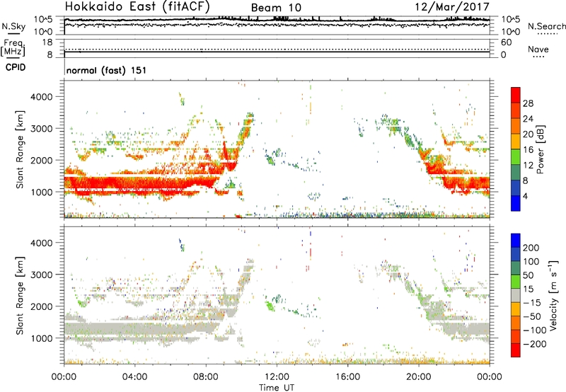Click 'Slant Range [km]' label of velocity panel

click(x=20, y=296)
